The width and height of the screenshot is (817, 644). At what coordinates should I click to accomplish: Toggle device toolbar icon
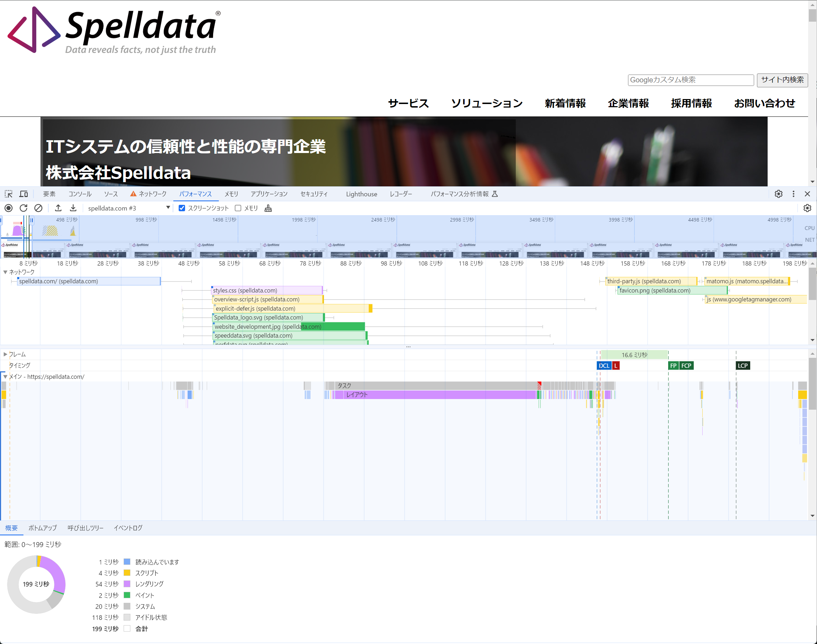[24, 194]
